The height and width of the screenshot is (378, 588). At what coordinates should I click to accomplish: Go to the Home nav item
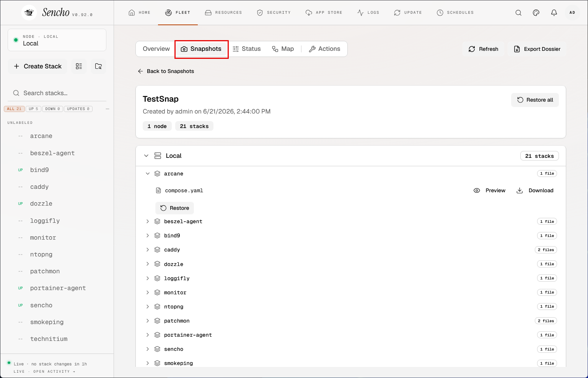[x=139, y=13]
